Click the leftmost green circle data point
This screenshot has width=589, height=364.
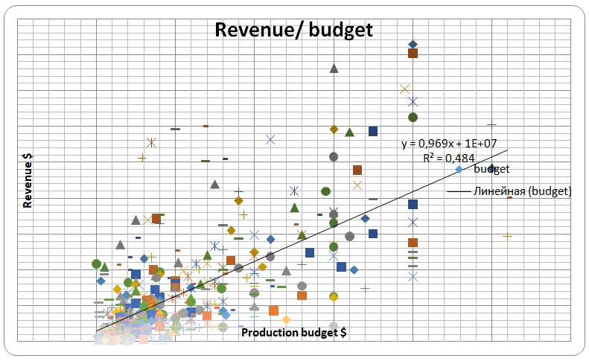coord(96,264)
